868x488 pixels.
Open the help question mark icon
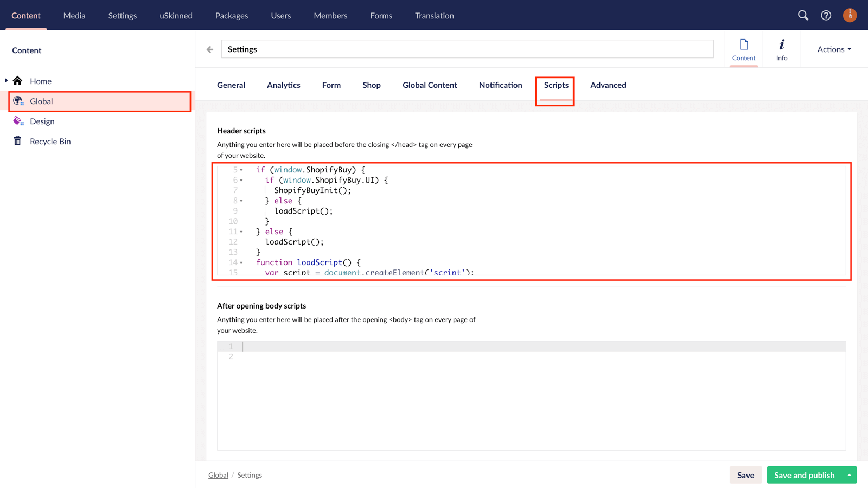[826, 15]
